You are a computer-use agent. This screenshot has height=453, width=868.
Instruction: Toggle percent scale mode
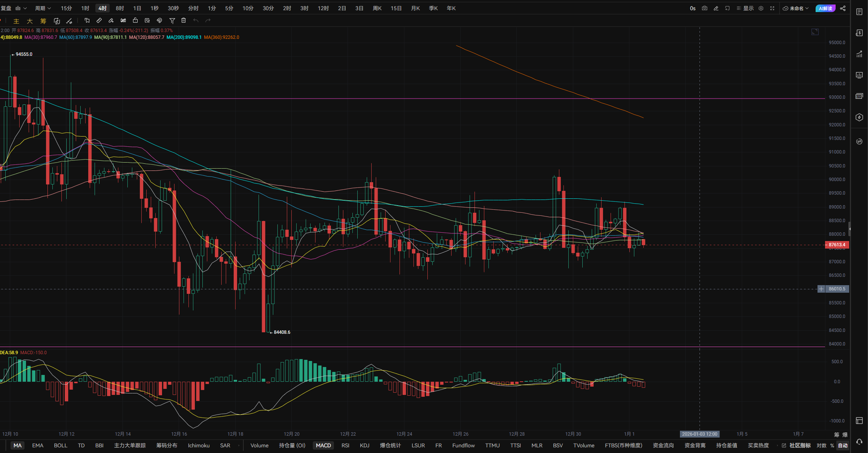(x=832, y=445)
